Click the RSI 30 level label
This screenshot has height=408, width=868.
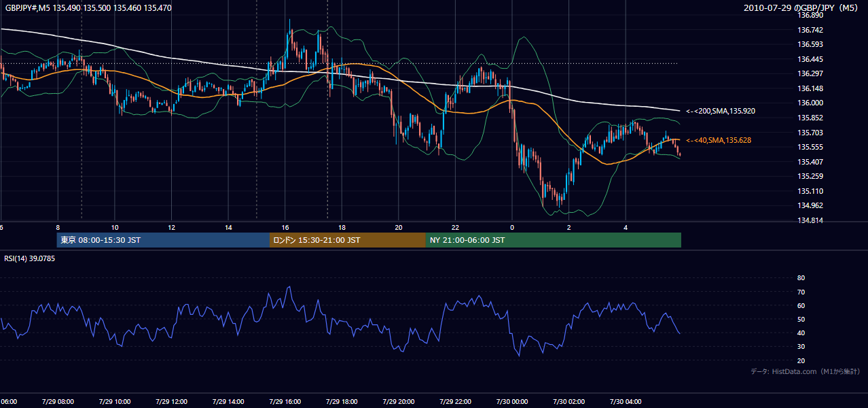tap(801, 347)
